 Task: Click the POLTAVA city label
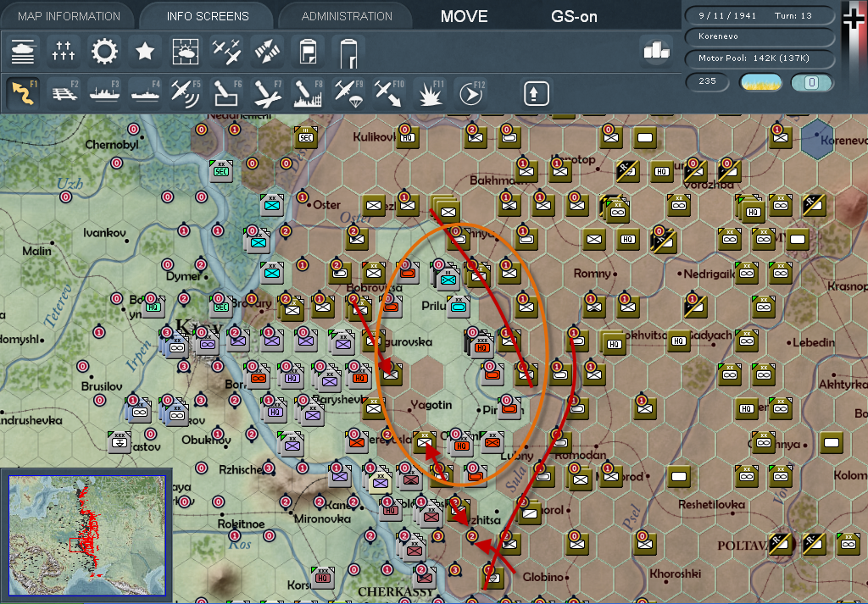coord(743,546)
